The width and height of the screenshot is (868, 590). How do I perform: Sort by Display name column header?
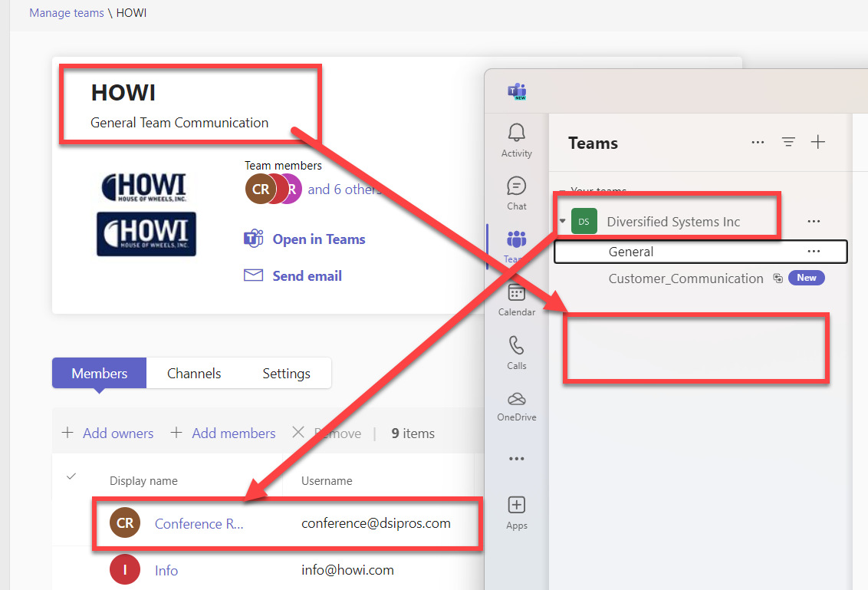pyautogui.click(x=143, y=481)
